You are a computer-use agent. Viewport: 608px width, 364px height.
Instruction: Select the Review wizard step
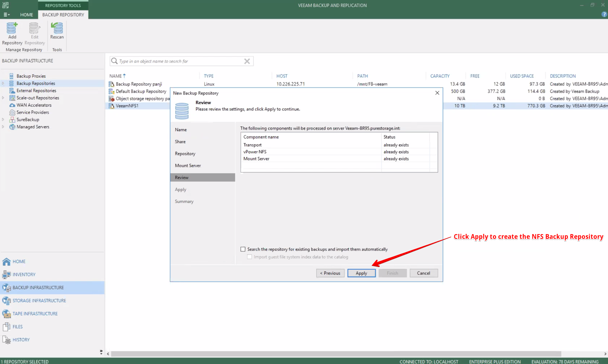[x=203, y=178]
